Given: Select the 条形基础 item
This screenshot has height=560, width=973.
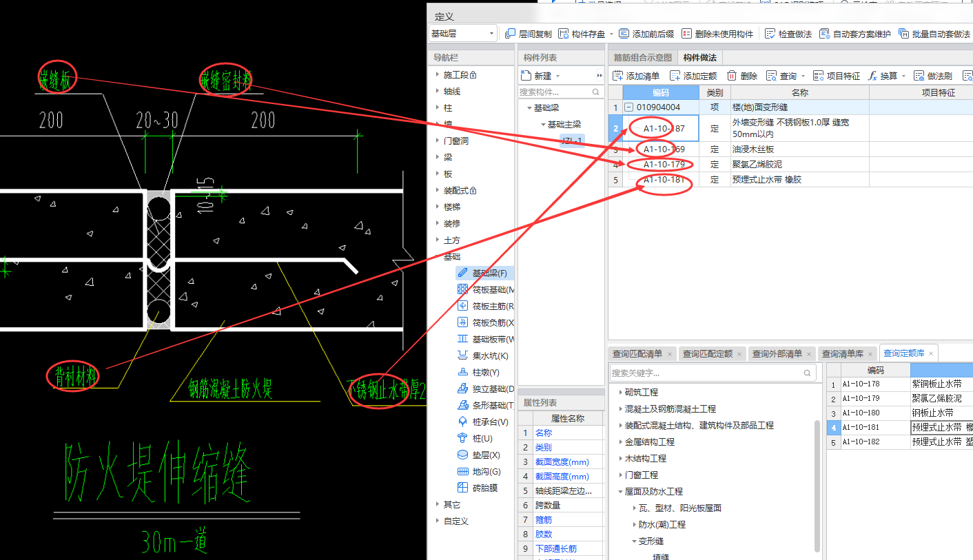Looking at the screenshot, I should pos(485,406).
